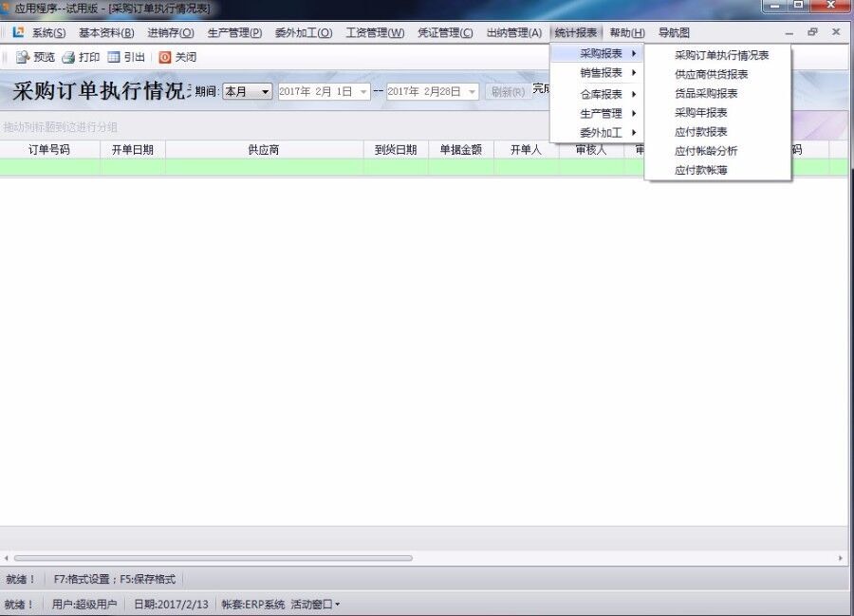Open the 活动窗口 dropdown in status bar
854x616 pixels.
315,605
